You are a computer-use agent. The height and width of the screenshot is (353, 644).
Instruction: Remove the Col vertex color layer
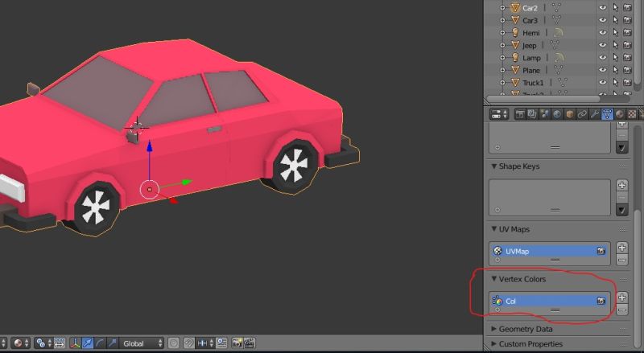[x=622, y=310]
